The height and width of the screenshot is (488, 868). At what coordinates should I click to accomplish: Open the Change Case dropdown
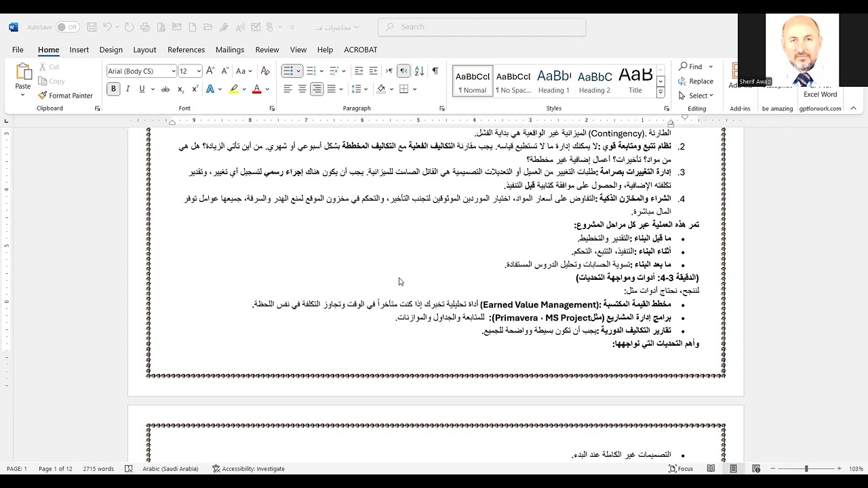coord(243,71)
